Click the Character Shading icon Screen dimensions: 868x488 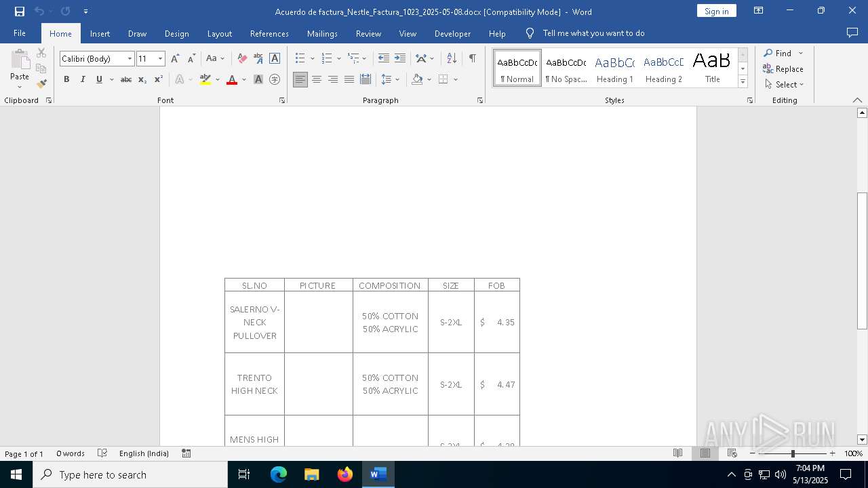(x=258, y=79)
